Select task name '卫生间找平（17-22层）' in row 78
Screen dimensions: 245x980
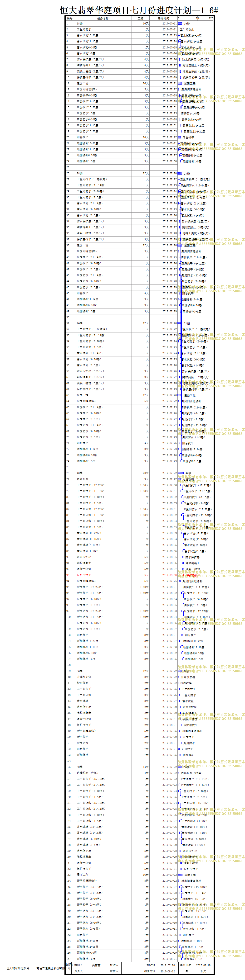[91, 485]
